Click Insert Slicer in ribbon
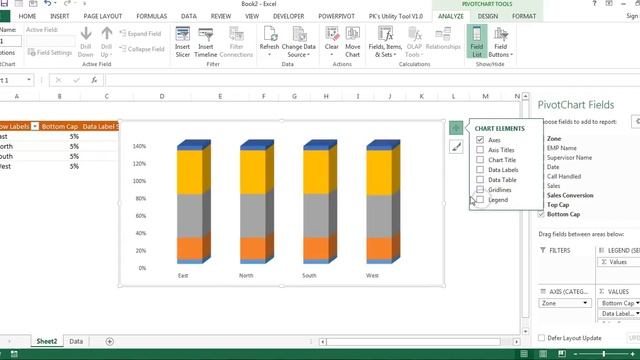The image size is (640, 360). pos(182,42)
